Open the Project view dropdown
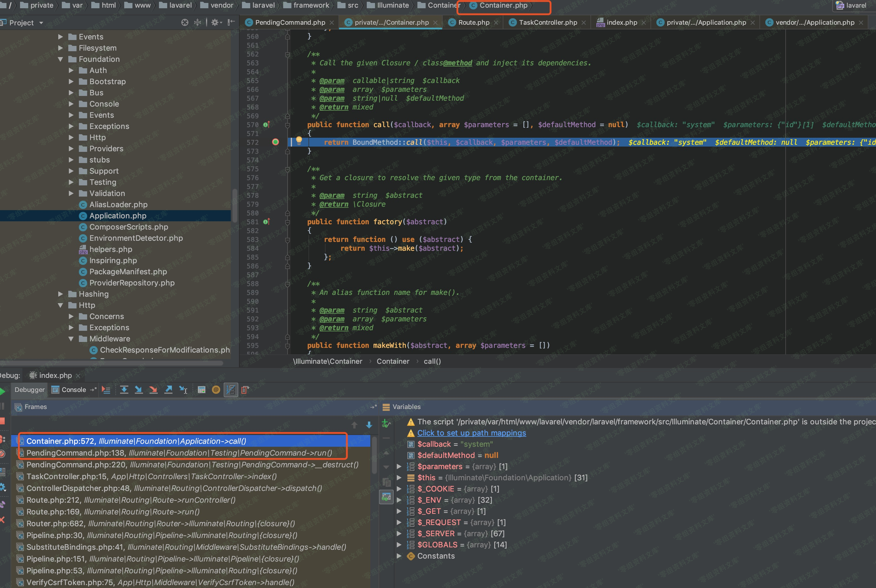The height and width of the screenshot is (588, 876). [x=41, y=23]
